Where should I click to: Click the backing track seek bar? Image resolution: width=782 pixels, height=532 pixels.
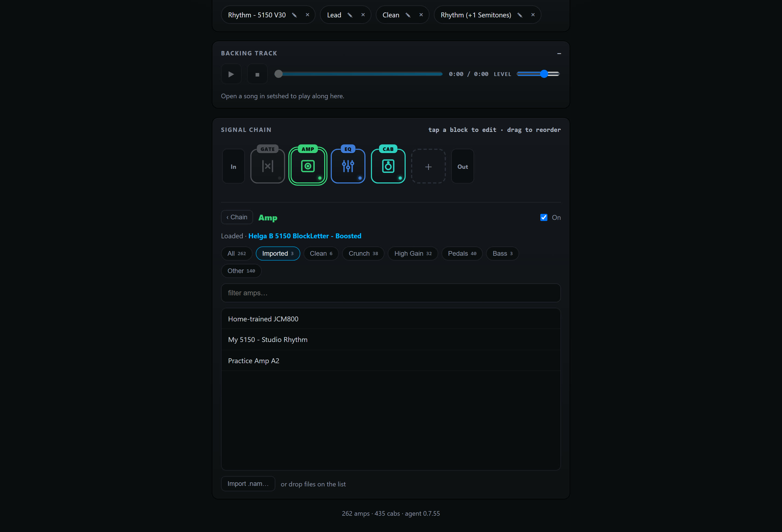(x=358, y=74)
